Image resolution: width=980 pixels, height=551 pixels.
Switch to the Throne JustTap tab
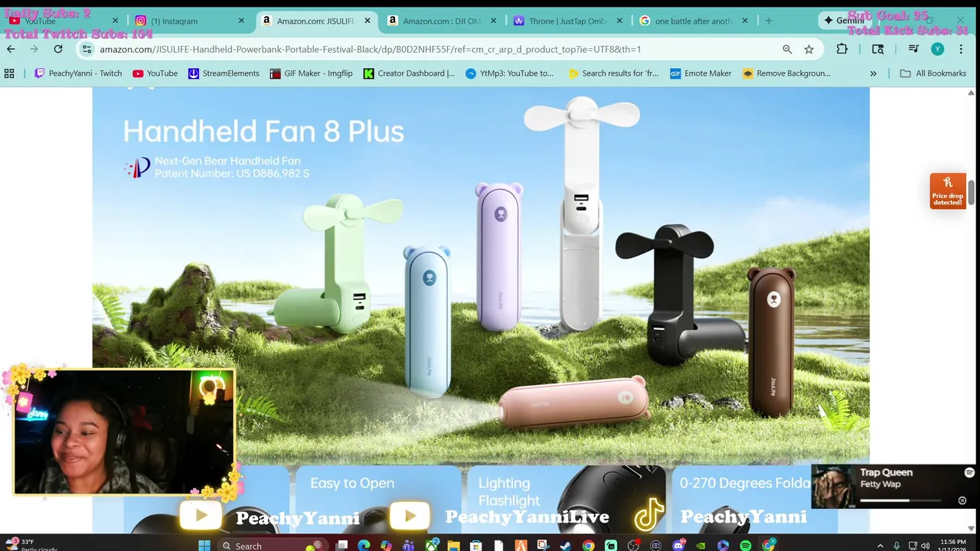[x=567, y=21]
